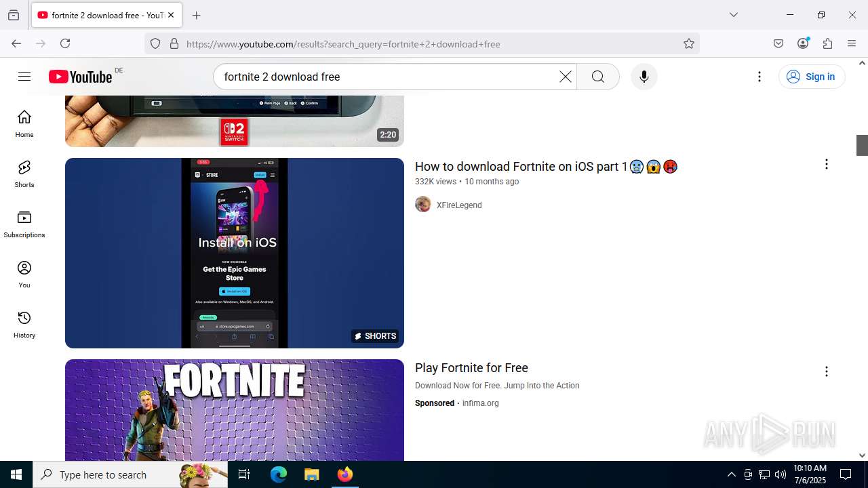Open You section in sidebar

tap(24, 274)
